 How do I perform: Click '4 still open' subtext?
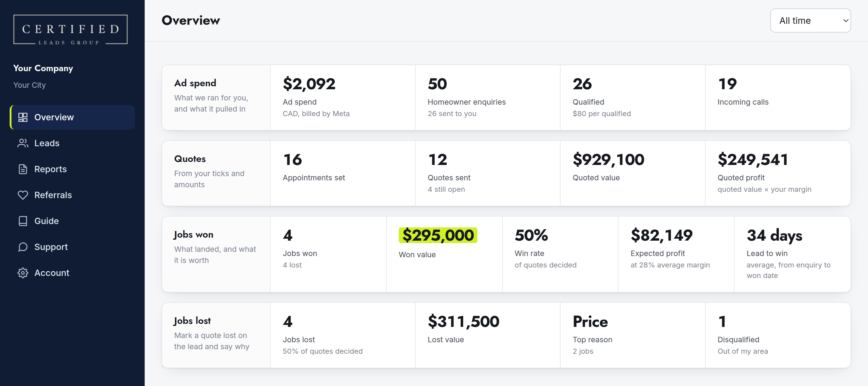(x=446, y=189)
